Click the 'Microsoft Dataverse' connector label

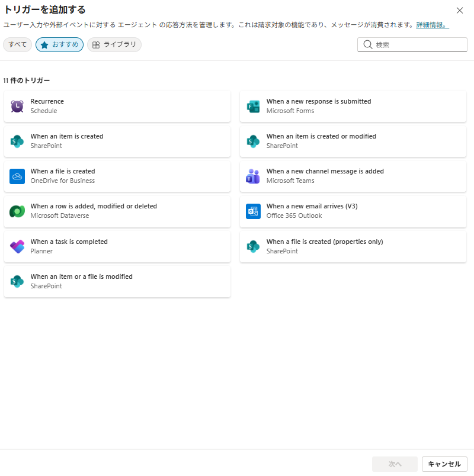(60, 216)
